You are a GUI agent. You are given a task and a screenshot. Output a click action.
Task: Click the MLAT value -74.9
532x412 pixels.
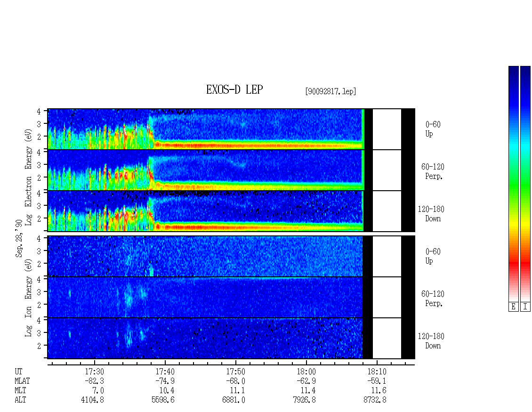point(165,381)
